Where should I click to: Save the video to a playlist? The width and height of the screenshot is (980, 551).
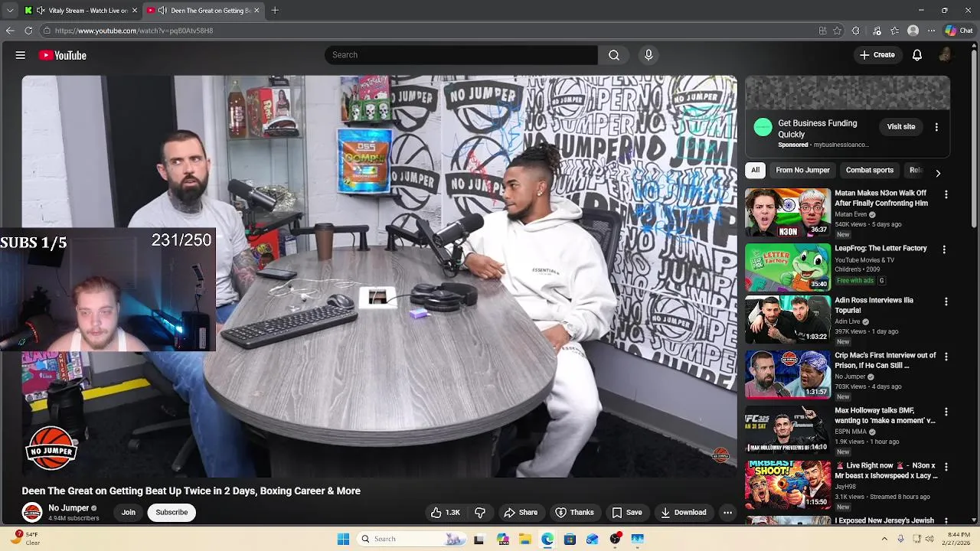coord(627,513)
